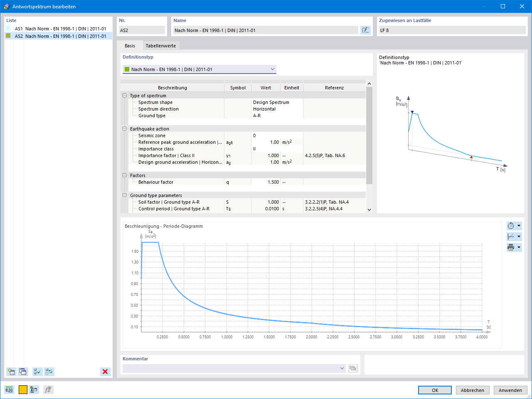Collapse the Factors group
The width and height of the screenshot is (532, 399).
(x=124, y=175)
